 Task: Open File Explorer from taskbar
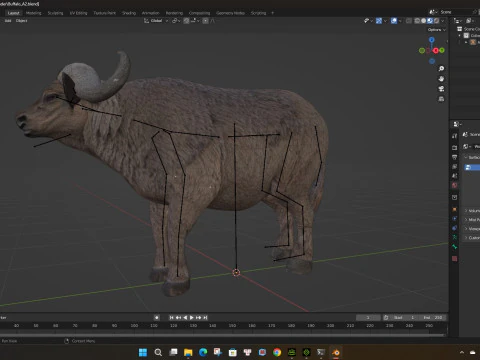pyautogui.click(x=188, y=352)
